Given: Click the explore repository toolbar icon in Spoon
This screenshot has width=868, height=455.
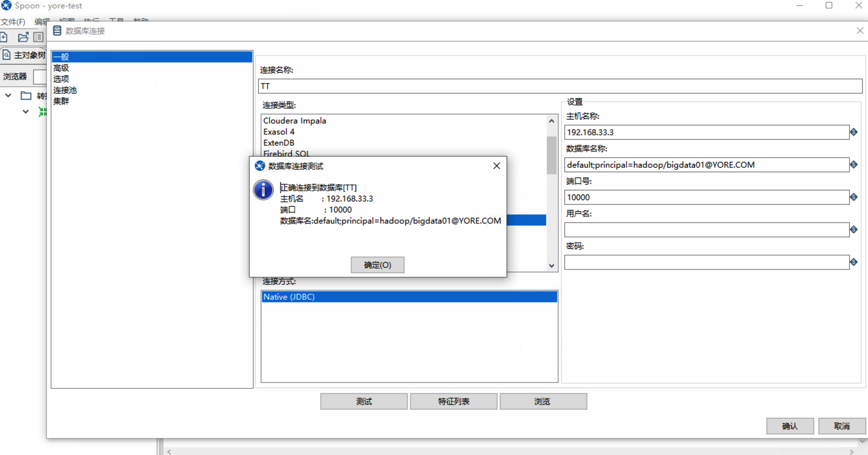Looking at the screenshot, I should pyautogui.click(x=38, y=37).
